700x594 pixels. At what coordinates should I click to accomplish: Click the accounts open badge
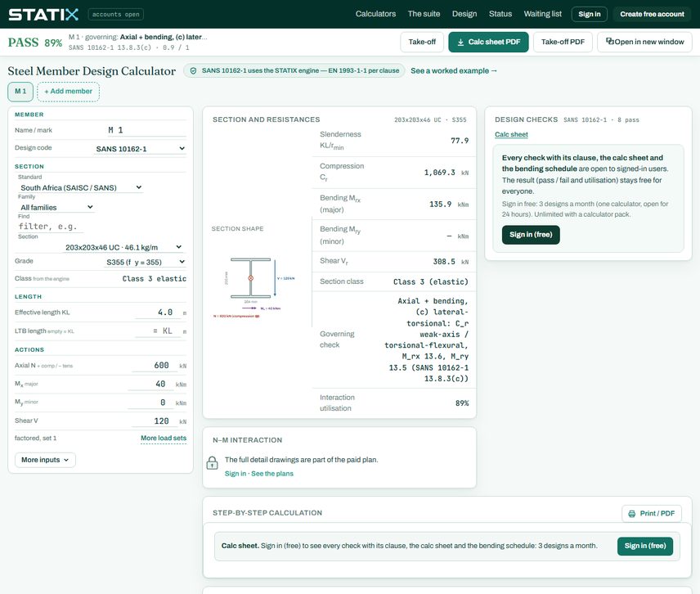pos(115,14)
